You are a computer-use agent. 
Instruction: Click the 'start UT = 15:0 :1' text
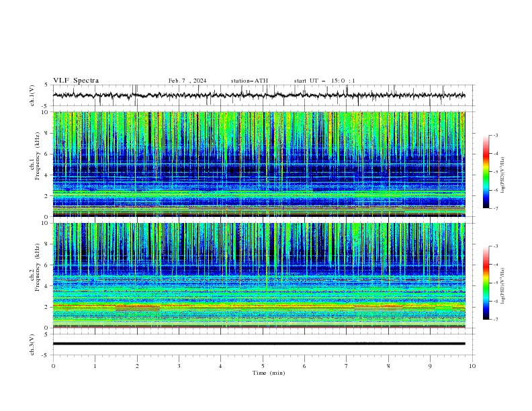pos(324,81)
